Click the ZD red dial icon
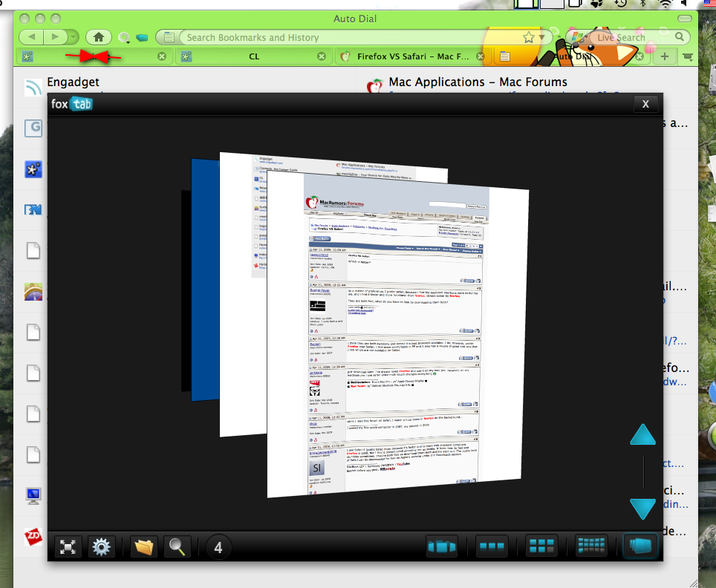Screen dimensions: 716x588 [33, 536]
